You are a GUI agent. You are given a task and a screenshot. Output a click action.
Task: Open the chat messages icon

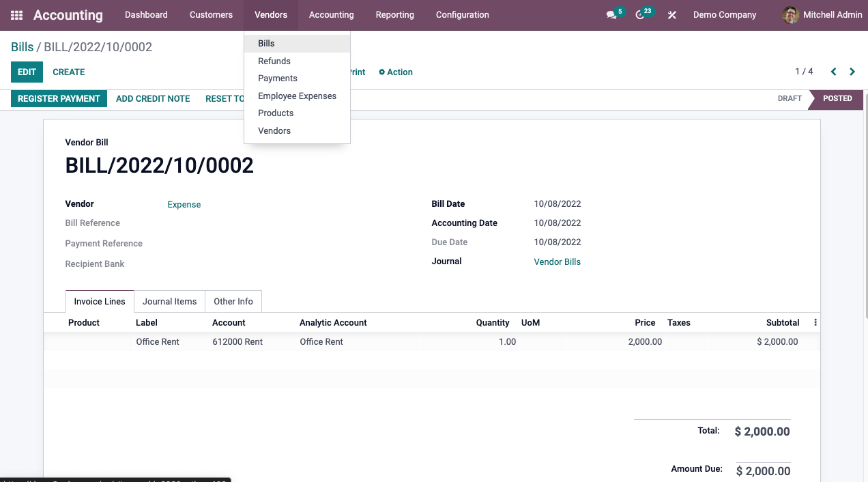[611, 15]
